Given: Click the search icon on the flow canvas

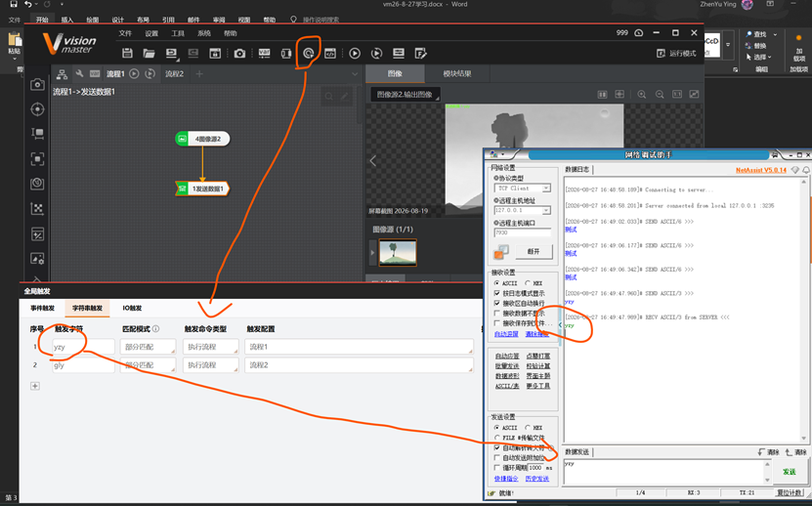Looking at the screenshot, I should (x=328, y=97).
